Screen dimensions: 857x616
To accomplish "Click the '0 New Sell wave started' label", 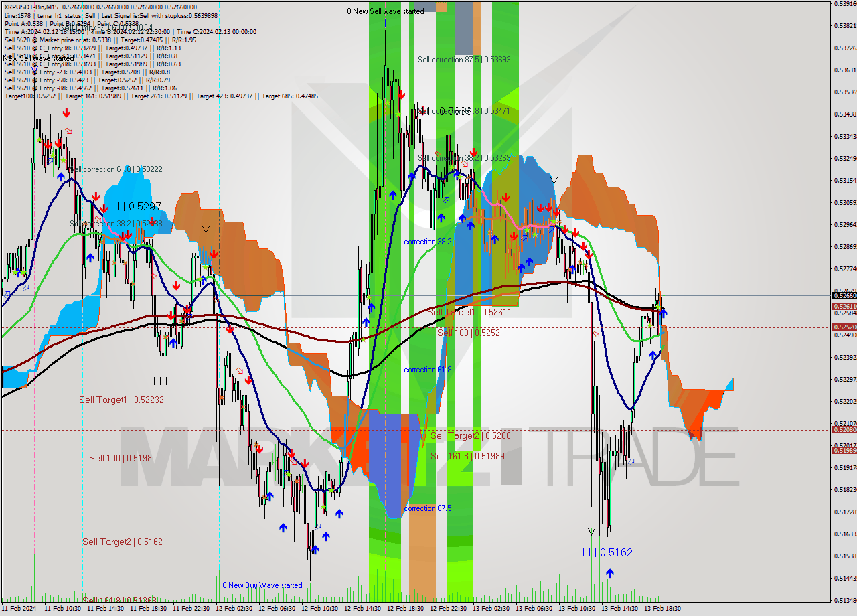I will coord(386,11).
